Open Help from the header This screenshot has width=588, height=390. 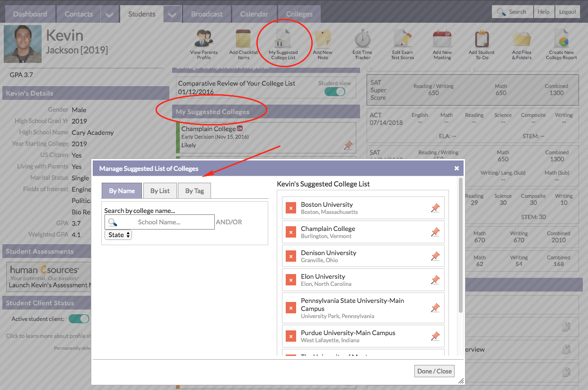[x=544, y=12]
